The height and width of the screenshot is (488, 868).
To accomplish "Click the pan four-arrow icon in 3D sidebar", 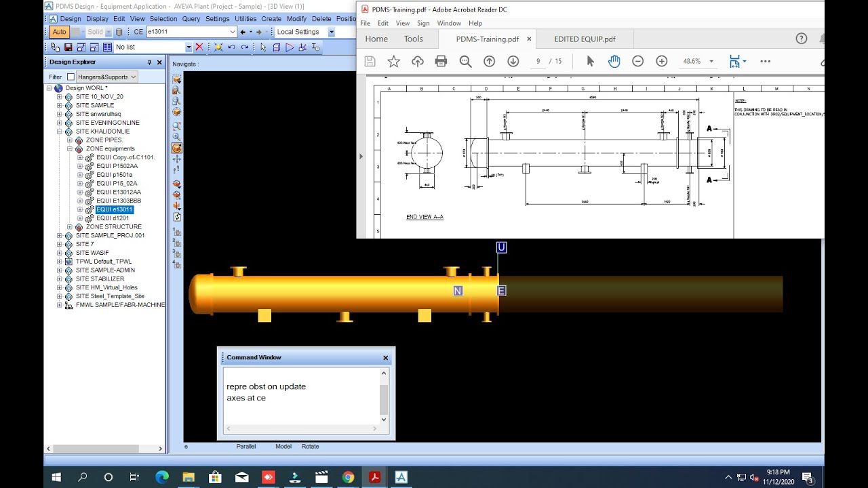I will coord(177,159).
